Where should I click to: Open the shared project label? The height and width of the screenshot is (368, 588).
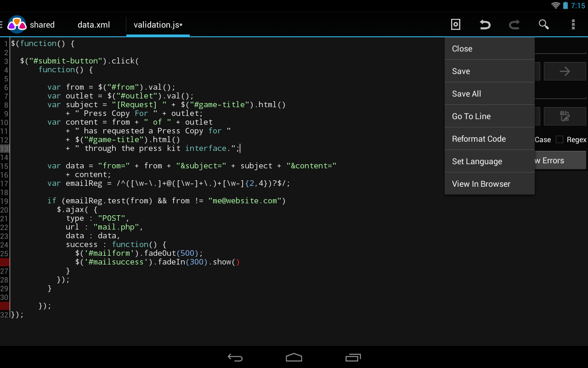[42, 25]
